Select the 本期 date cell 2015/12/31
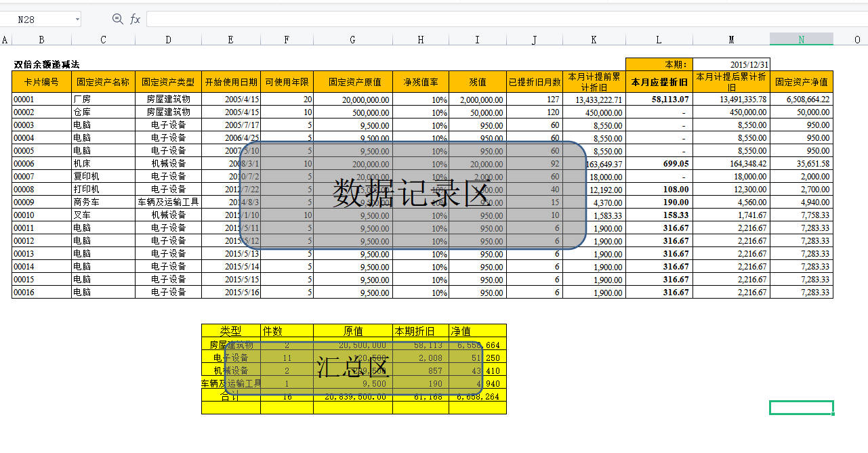 coord(730,64)
